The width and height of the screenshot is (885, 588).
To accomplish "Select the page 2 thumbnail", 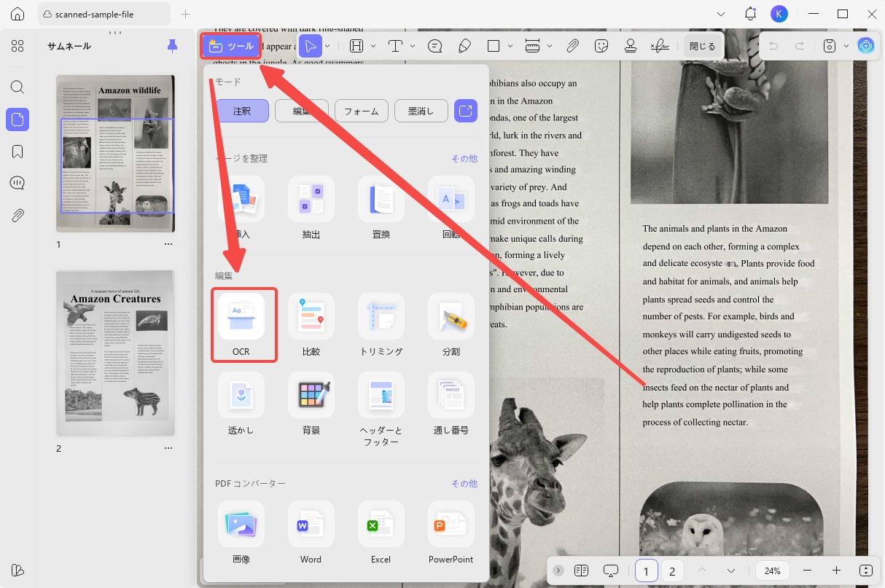I will pos(116,353).
